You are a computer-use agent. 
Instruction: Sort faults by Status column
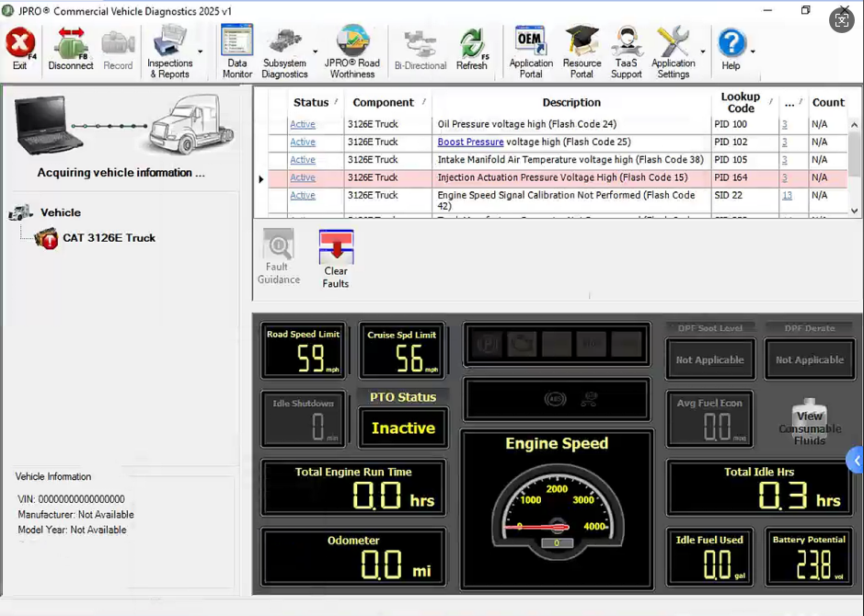coord(316,102)
